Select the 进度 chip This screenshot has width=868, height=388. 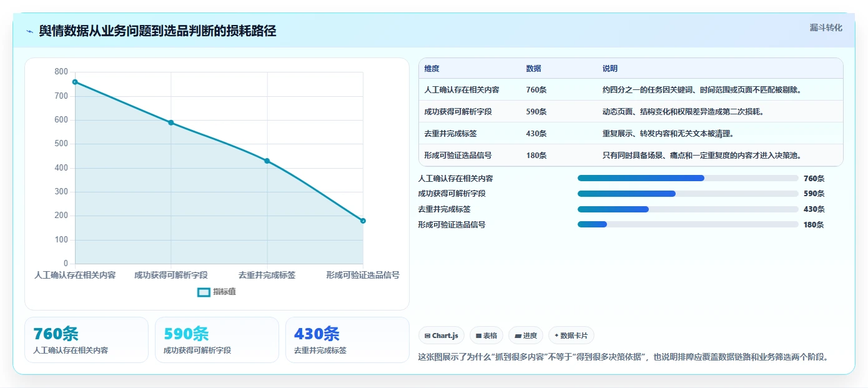click(x=526, y=336)
